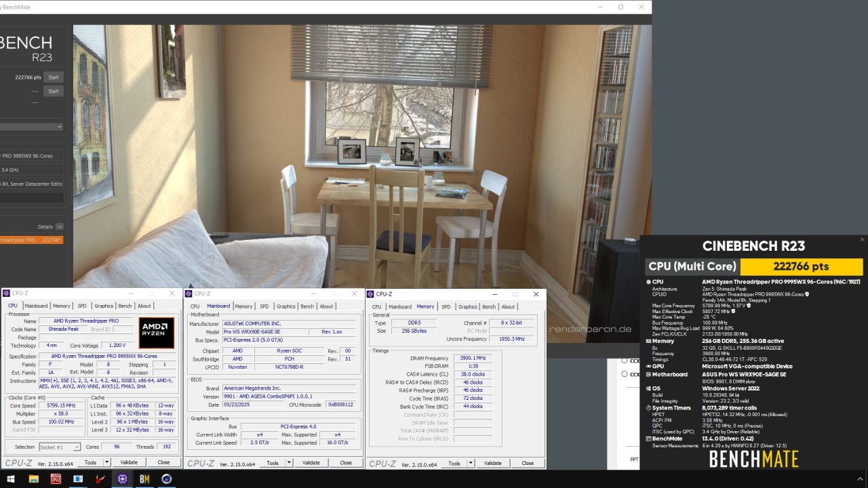This screenshot has width=868, height=488.
Task: Click the CPU-Z icon in the window title bar
Action: [x=6, y=293]
